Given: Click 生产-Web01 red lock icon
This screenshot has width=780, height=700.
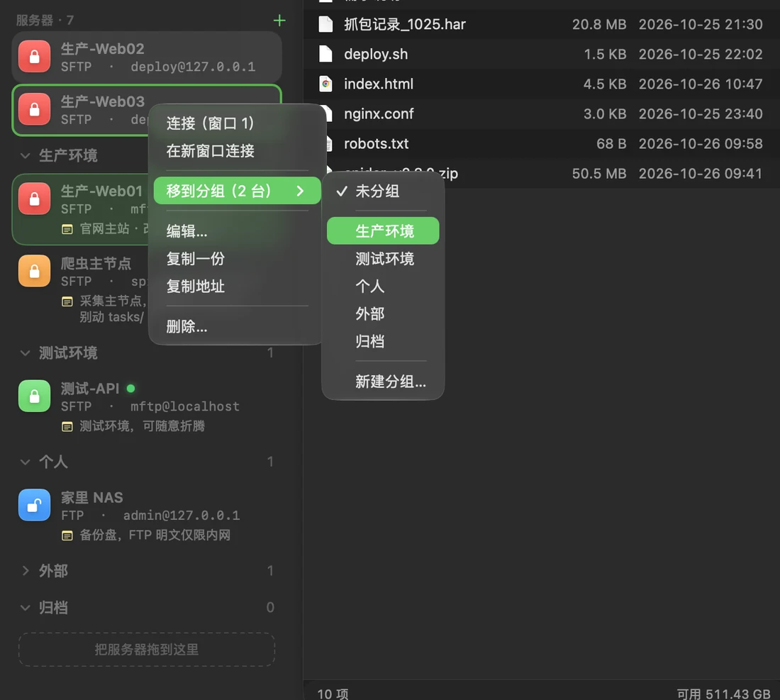Looking at the screenshot, I should tap(34, 199).
